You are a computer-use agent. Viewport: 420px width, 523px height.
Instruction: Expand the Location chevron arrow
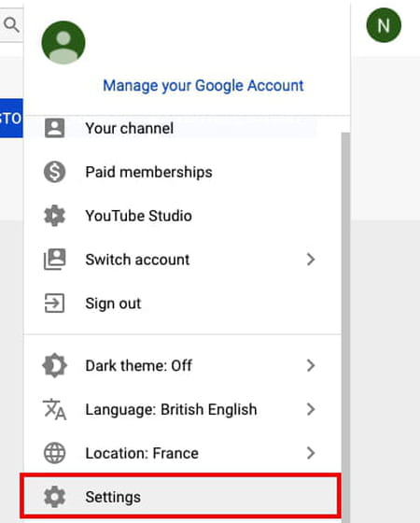click(311, 453)
